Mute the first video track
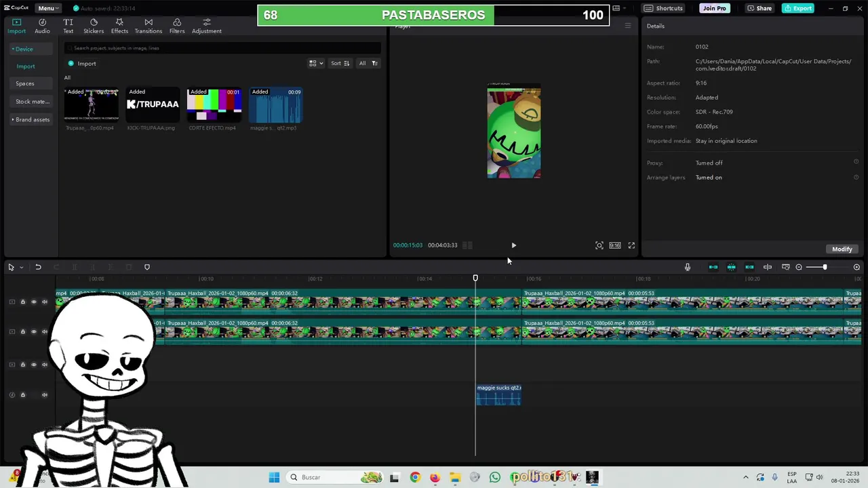The image size is (868, 488). 45,302
